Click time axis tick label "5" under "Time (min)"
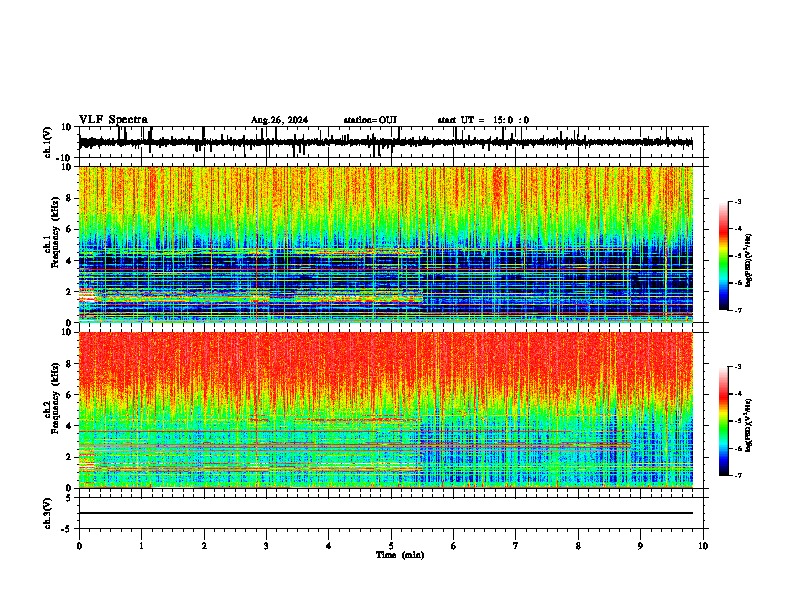792x612 pixels. click(x=391, y=546)
